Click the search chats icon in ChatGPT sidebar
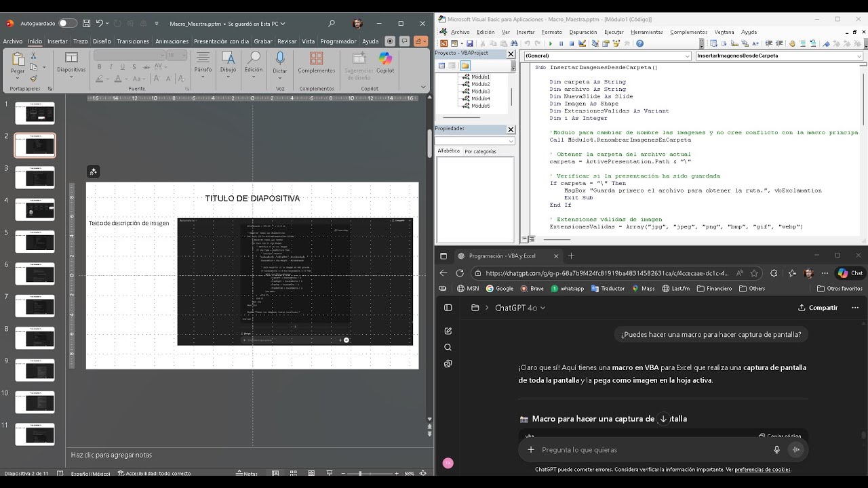 click(448, 347)
